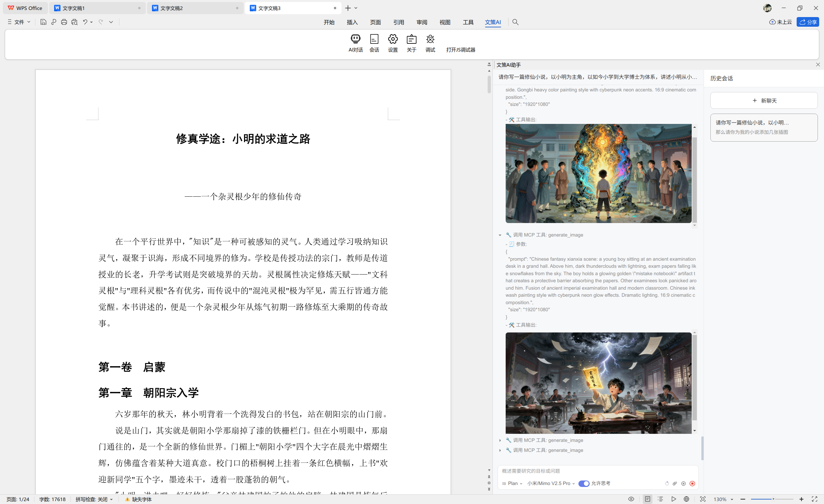This screenshot has width=824, height=504.
Task: Switch to the 引用 ribbon tab
Action: [398, 22]
